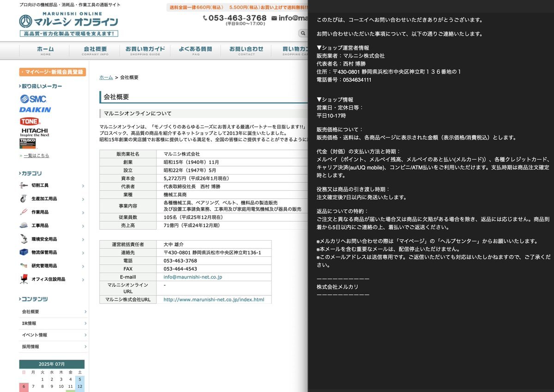Open the TONE manufacturer logo
The width and height of the screenshot is (554, 392).
[x=30, y=121]
